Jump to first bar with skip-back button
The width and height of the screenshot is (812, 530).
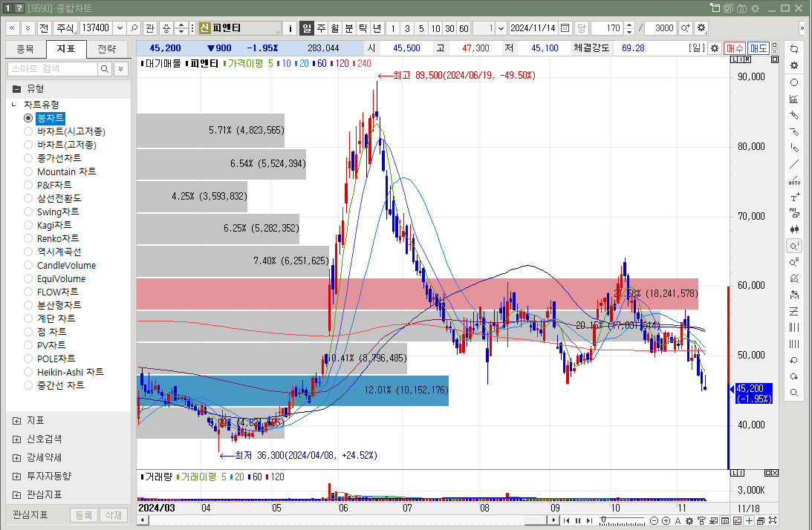tap(567, 520)
